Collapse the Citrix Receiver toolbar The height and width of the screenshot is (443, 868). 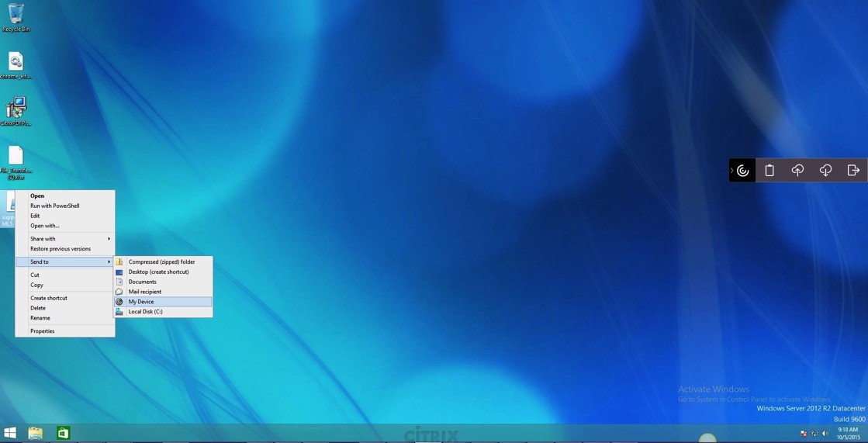pyautogui.click(x=731, y=171)
